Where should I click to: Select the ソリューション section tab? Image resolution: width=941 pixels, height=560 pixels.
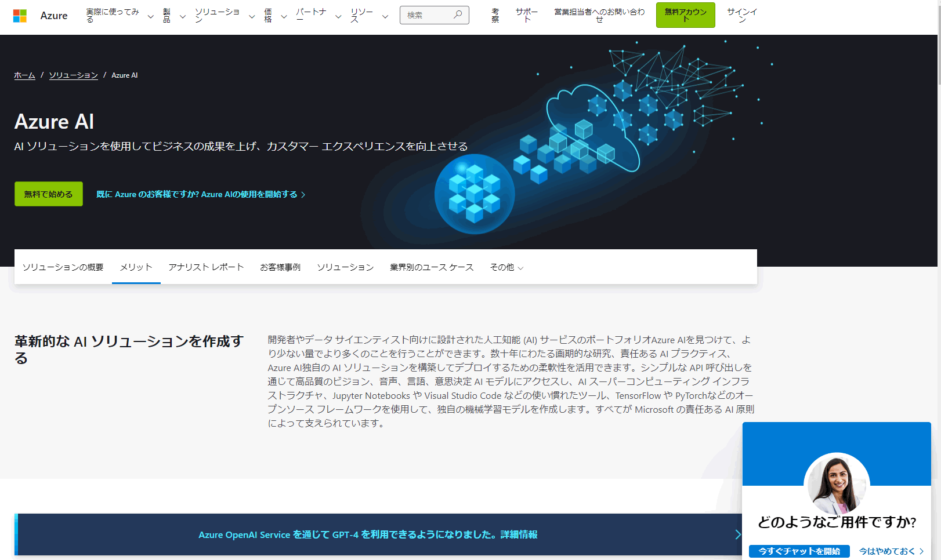(345, 267)
